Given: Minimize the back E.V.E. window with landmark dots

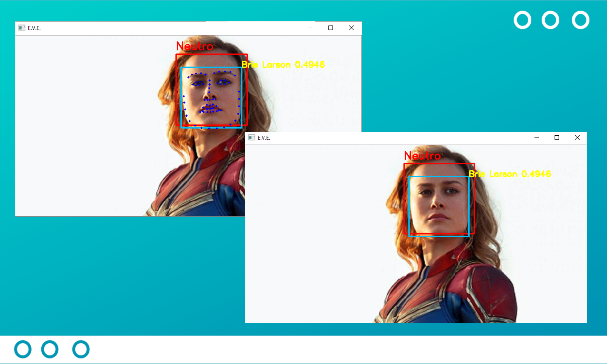Looking at the screenshot, I should (x=310, y=28).
